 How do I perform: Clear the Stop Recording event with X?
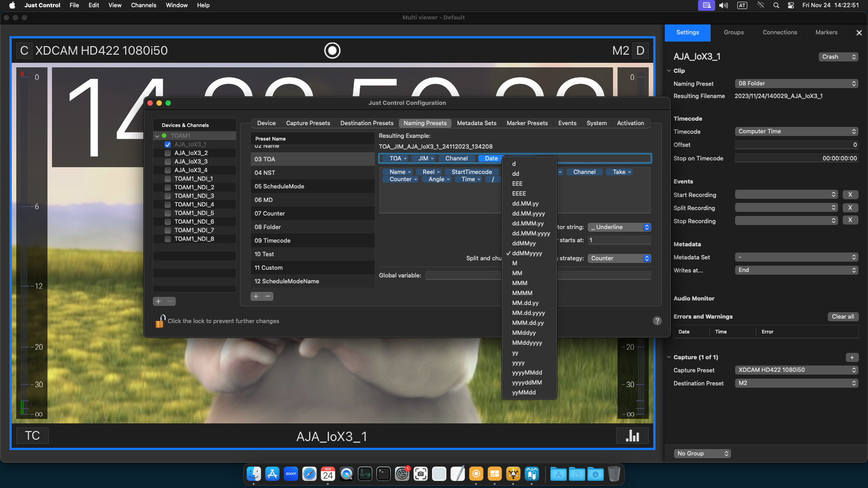pyautogui.click(x=850, y=221)
